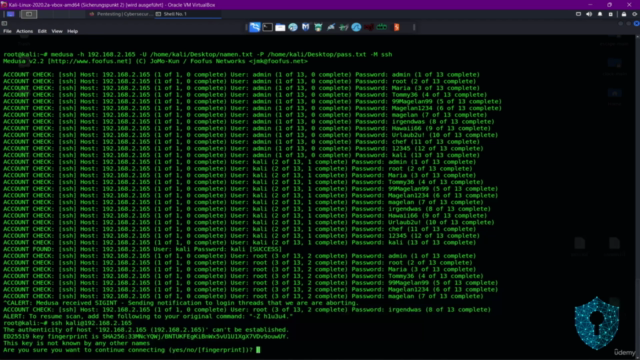Click the lock screen padlock icon
The image size is (640, 360).
click(624, 14)
